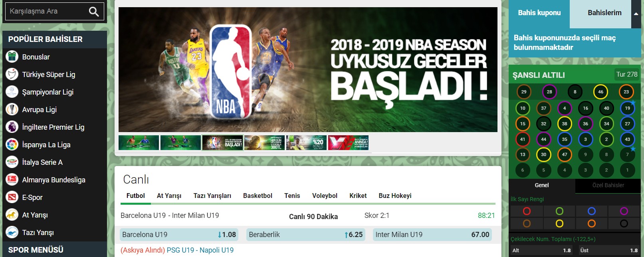Image resolution: width=644 pixels, height=257 pixels.
Task: Pick the purple first-number color
Action: [624, 211]
